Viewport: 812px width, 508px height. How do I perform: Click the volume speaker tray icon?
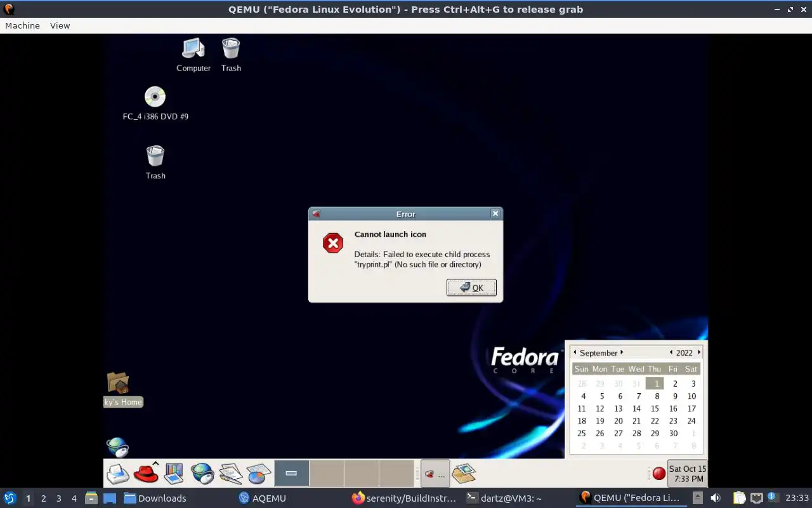click(716, 498)
